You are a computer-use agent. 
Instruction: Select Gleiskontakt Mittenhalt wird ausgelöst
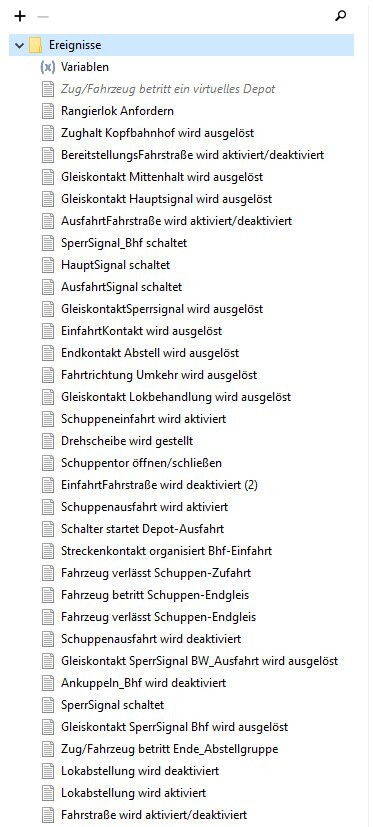(x=162, y=177)
